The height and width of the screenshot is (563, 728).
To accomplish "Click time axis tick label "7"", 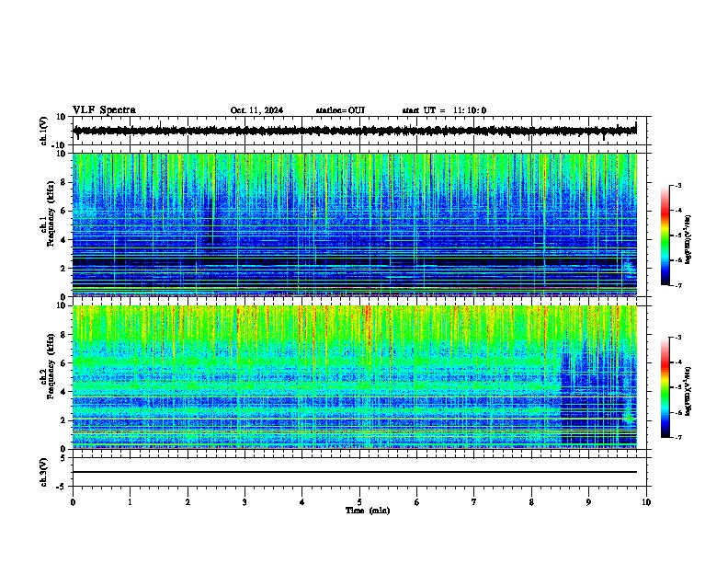I will click(474, 502).
